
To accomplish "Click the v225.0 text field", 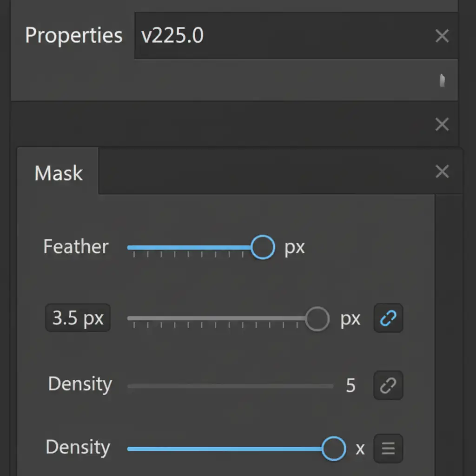I will click(279, 36).
